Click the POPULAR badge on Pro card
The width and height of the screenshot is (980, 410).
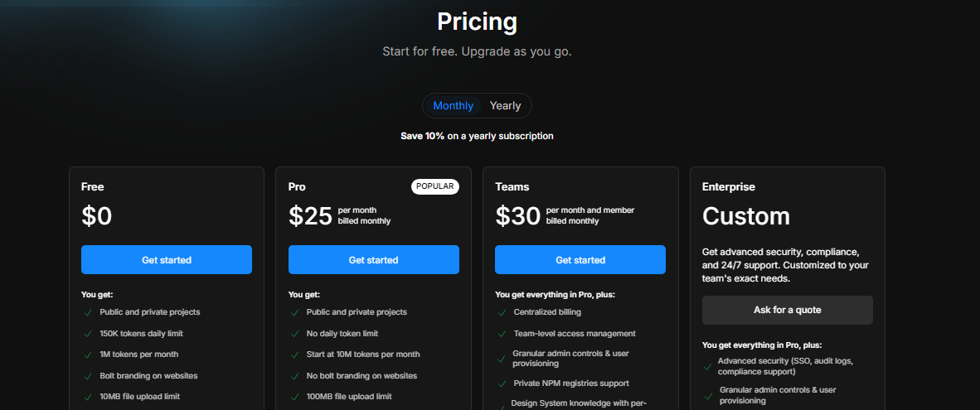(434, 186)
